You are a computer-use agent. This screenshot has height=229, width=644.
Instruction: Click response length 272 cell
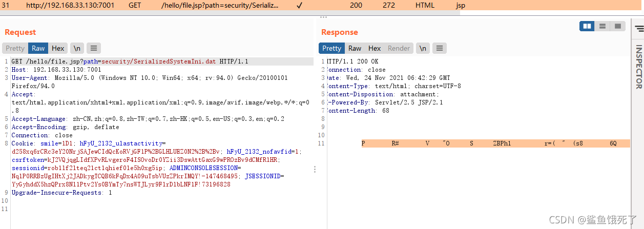(x=389, y=5)
